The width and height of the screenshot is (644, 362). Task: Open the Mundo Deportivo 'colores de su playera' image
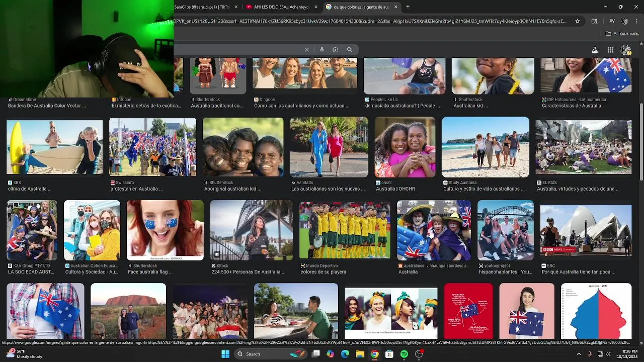(x=345, y=230)
